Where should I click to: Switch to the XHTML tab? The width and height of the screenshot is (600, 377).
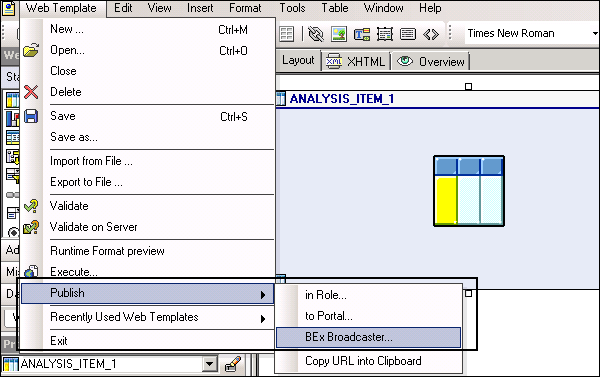[x=355, y=61]
